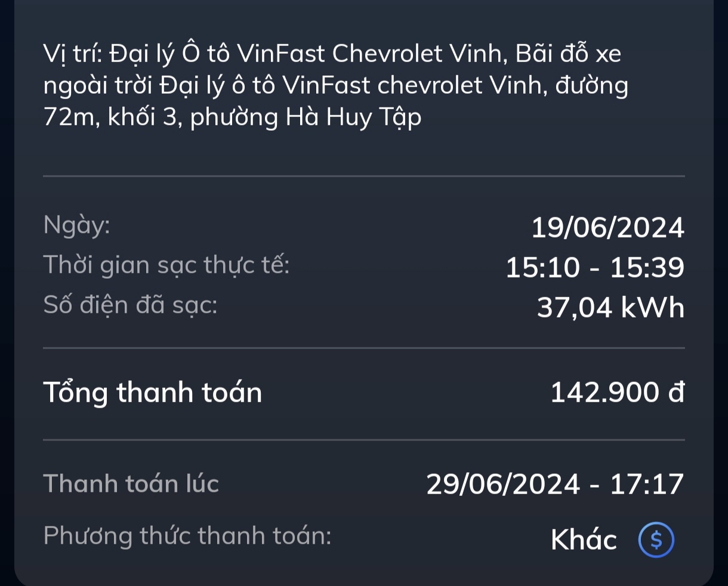Tap the "Tổng thanh toán" heading
Viewport: 728px width, 586px height.
tap(153, 393)
